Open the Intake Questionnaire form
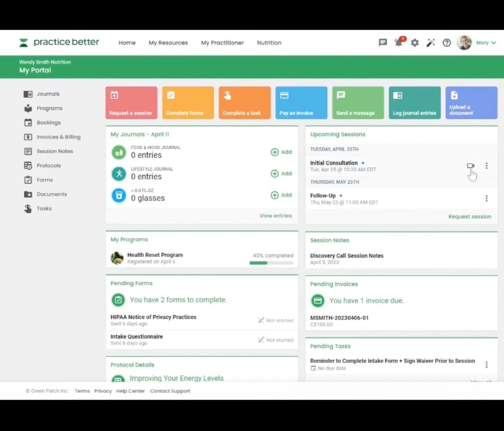 [x=137, y=337]
